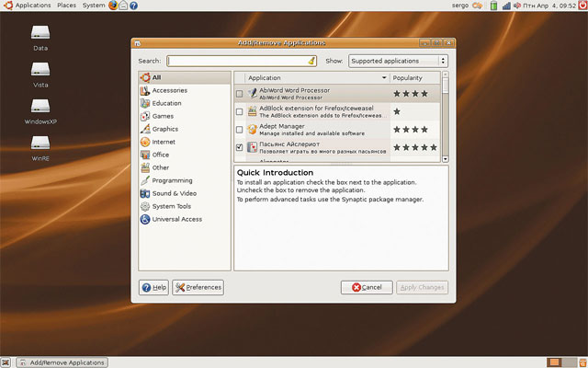Screen dimensions: 588x368
Task: Open the mail icon in top panel
Action: [123, 6]
